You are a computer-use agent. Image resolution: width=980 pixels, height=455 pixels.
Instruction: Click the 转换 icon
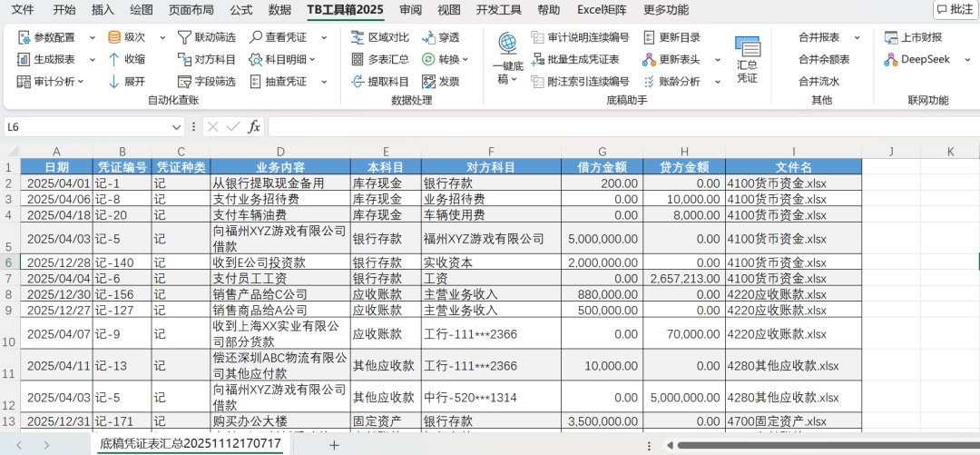pyautogui.click(x=428, y=59)
